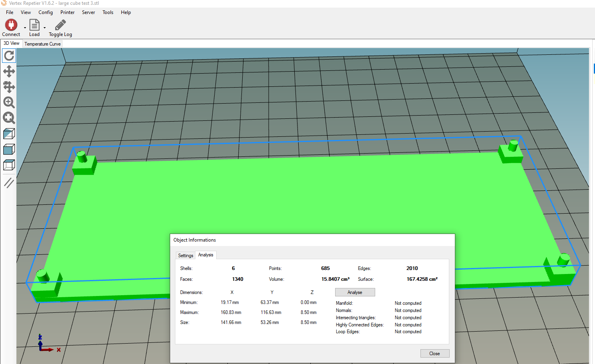
Task: Click the Fit view magnifier icon
Action: 9,118
